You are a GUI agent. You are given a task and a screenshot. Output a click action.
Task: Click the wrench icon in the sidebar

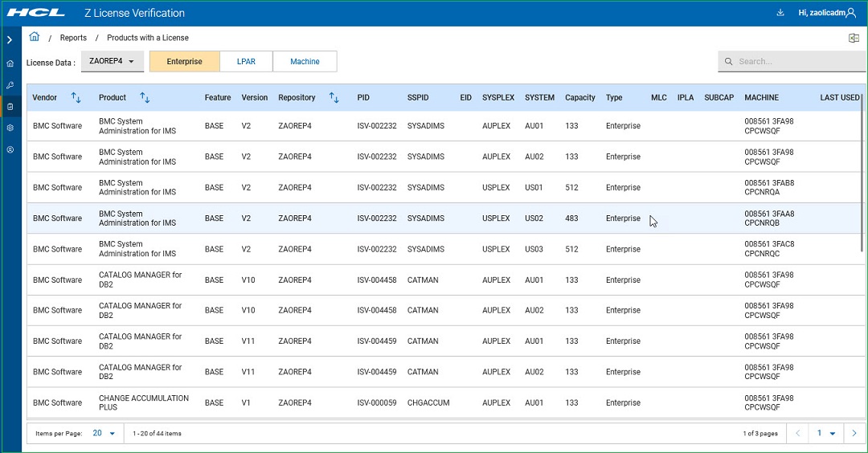tap(10, 85)
